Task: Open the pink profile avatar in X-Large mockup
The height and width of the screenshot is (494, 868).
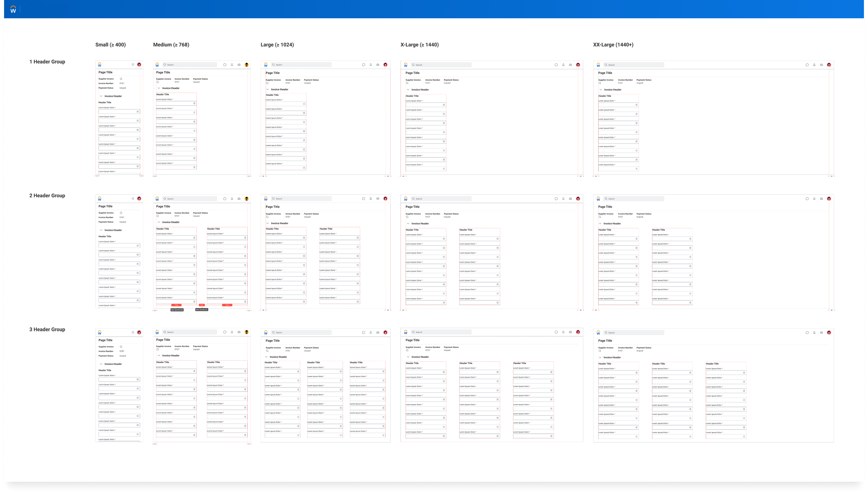Action: tap(578, 64)
